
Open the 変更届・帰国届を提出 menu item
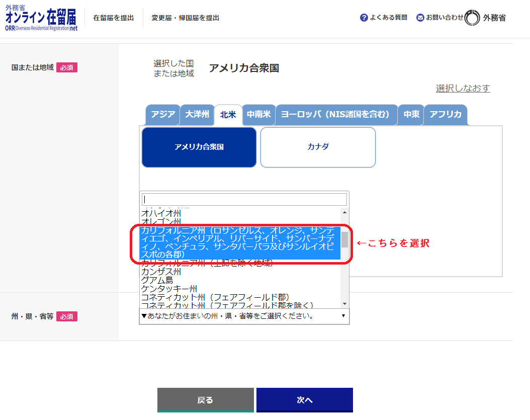(x=186, y=18)
